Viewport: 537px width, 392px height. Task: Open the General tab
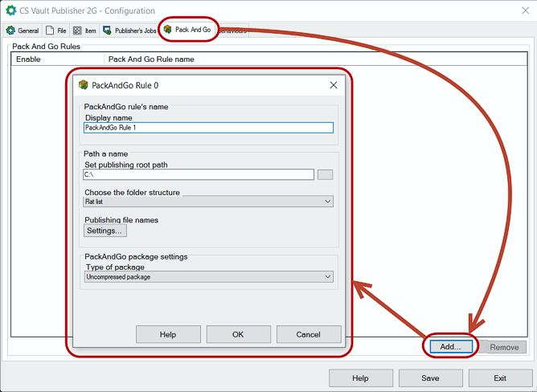pos(23,31)
